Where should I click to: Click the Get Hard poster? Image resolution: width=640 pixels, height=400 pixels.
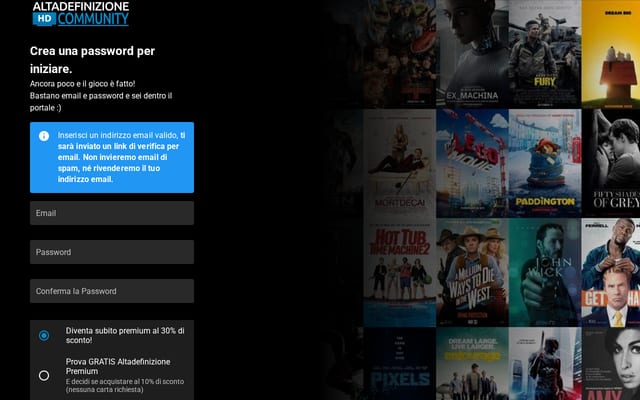point(611,272)
